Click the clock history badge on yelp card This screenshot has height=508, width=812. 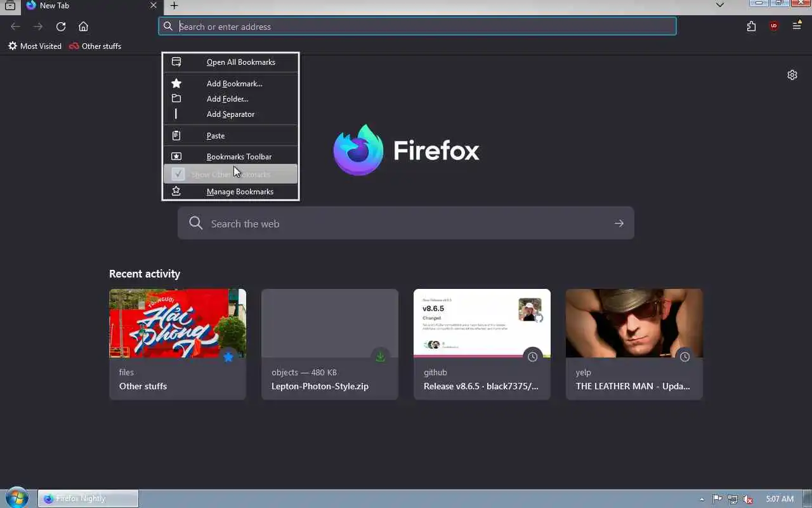click(685, 357)
